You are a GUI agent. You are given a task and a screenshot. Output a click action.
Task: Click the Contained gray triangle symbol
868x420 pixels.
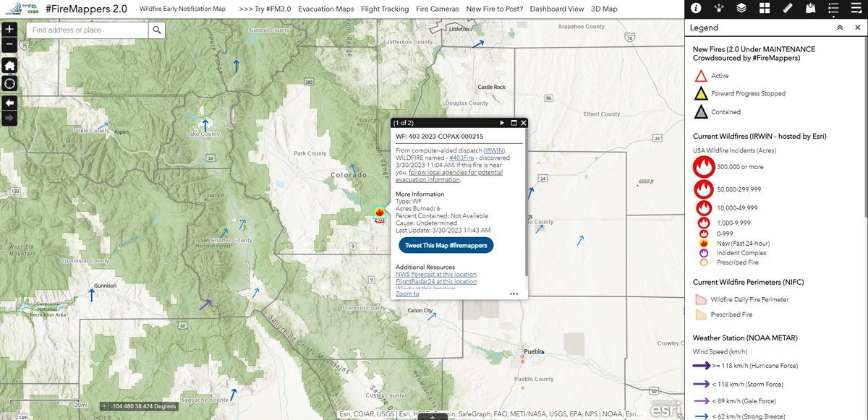pos(699,112)
